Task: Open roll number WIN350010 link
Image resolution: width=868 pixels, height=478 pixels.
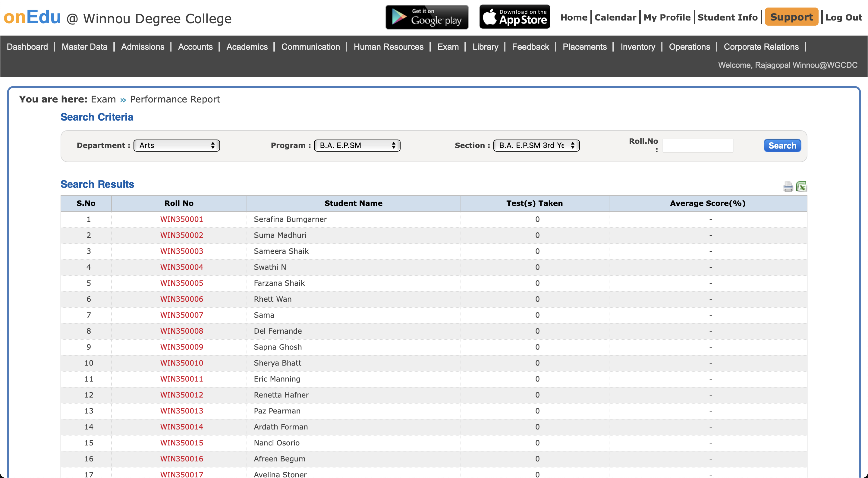Action: pos(182,363)
